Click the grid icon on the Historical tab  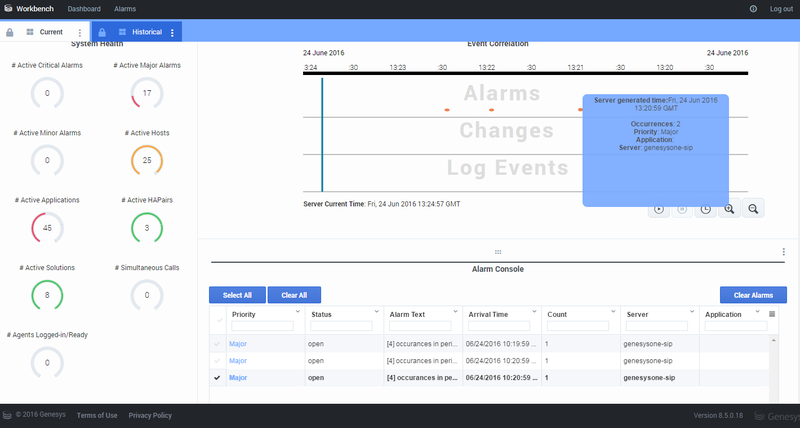(122, 32)
